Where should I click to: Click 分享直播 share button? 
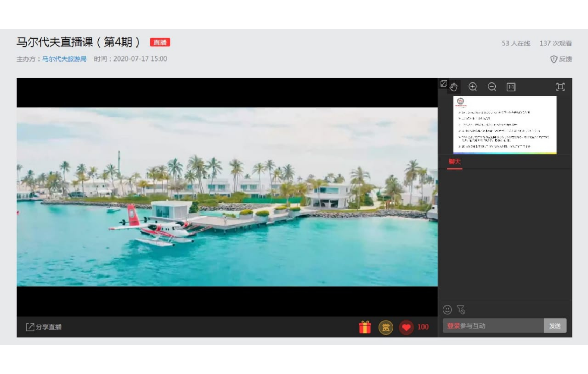[44, 327]
